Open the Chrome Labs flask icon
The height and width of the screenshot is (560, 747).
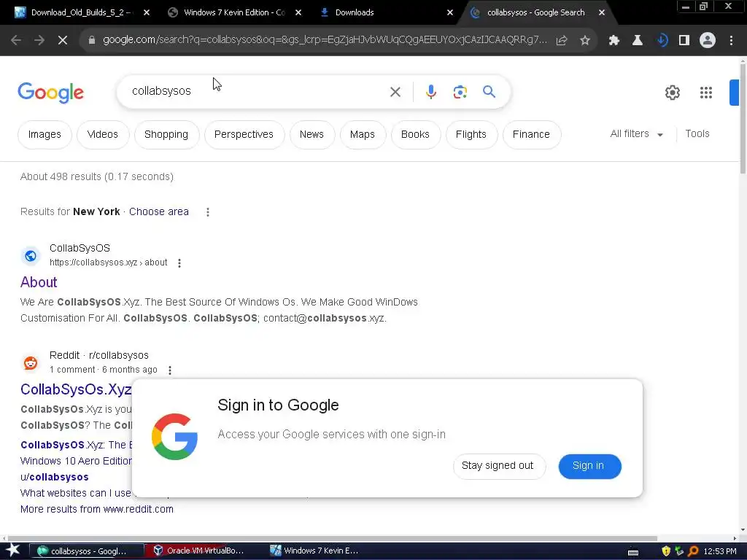(638, 40)
